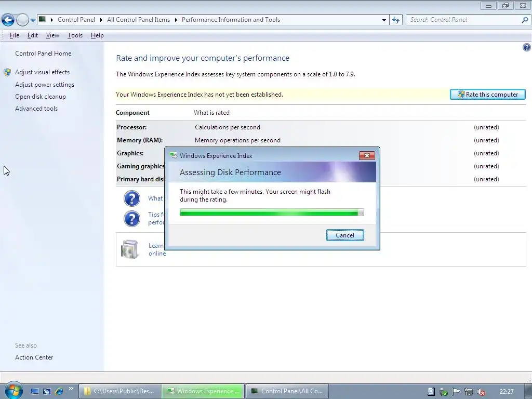Click the Graphics row label

point(130,153)
